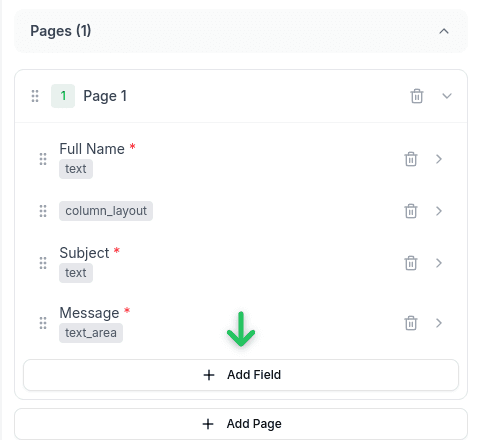Viewport: 480px width, 440px height.
Task: Grab the Page 1 drag handle
Action: tap(35, 96)
